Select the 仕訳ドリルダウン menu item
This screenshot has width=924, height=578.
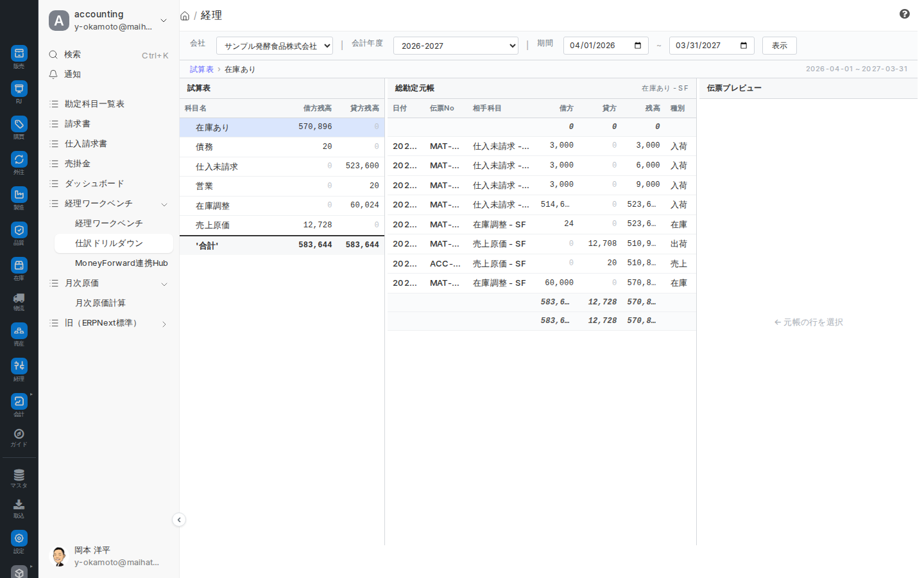(x=114, y=243)
